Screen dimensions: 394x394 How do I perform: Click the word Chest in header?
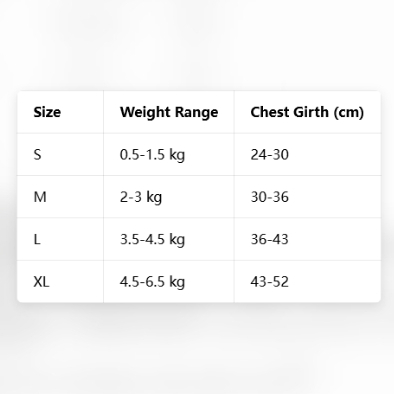click(268, 112)
